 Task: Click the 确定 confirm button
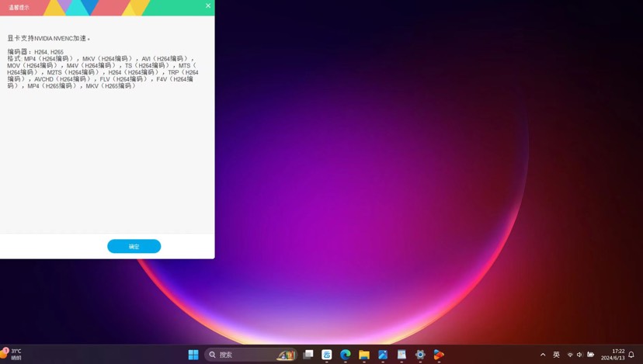(x=134, y=246)
